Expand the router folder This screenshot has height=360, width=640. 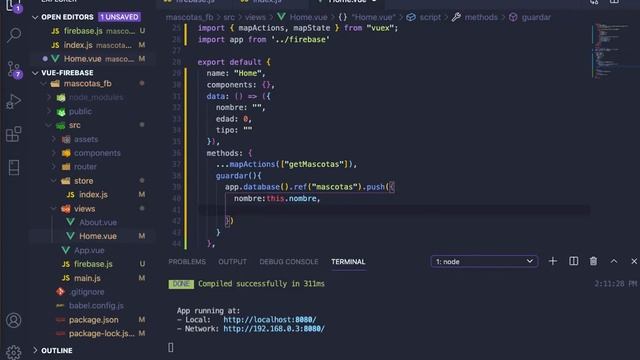point(85,167)
